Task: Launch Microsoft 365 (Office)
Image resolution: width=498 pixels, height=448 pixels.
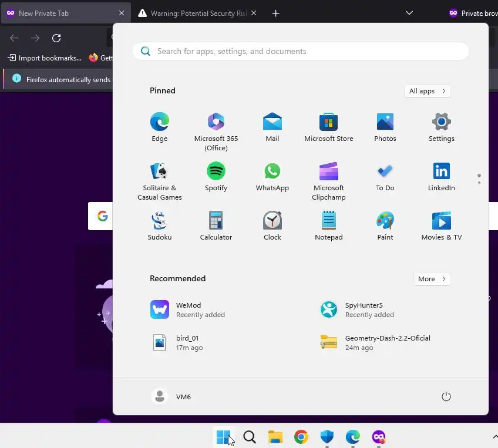Action: tap(216, 132)
